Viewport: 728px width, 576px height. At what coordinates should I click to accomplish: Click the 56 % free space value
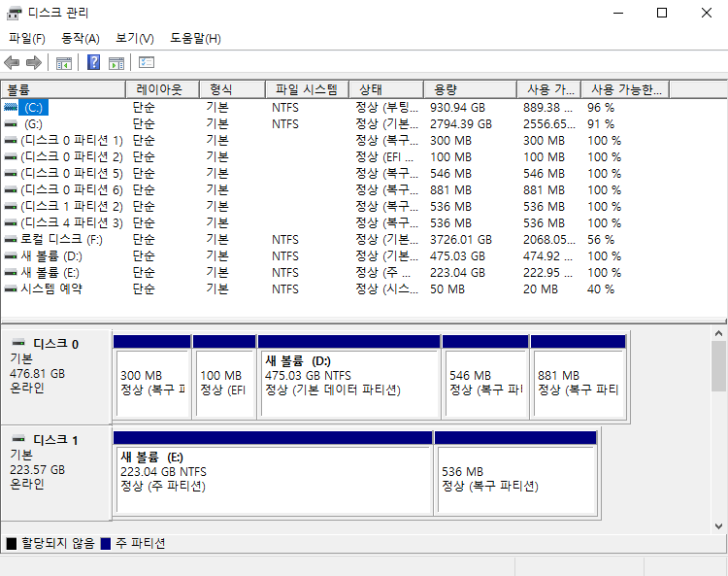[x=600, y=240]
